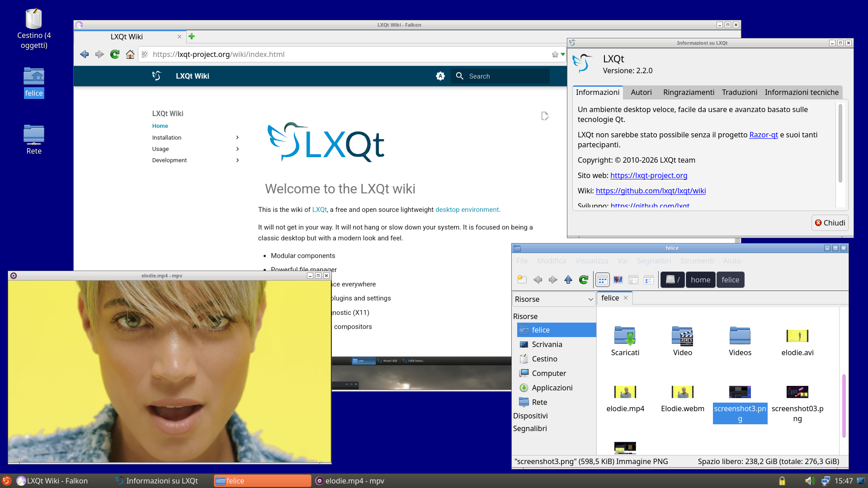Select the elodie.avi file thumbnail

pos(797,336)
